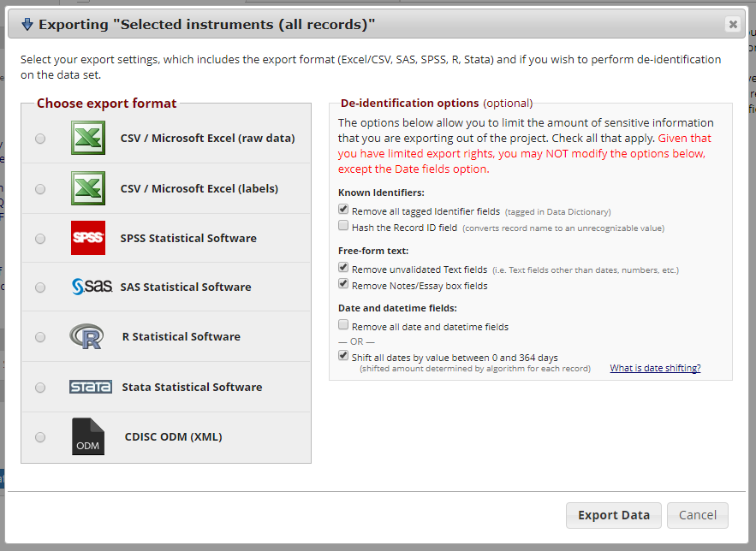Viewport: 756px width, 551px height.
Task: Choose the CDISC ODM (XML) radio option
Action: coord(40,437)
